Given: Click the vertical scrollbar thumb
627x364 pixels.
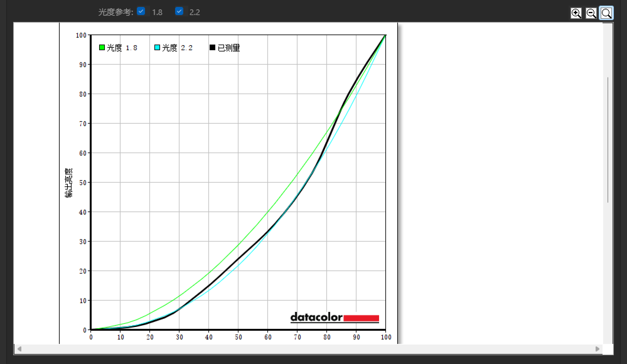Looking at the screenshot, I should [x=608, y=139].
